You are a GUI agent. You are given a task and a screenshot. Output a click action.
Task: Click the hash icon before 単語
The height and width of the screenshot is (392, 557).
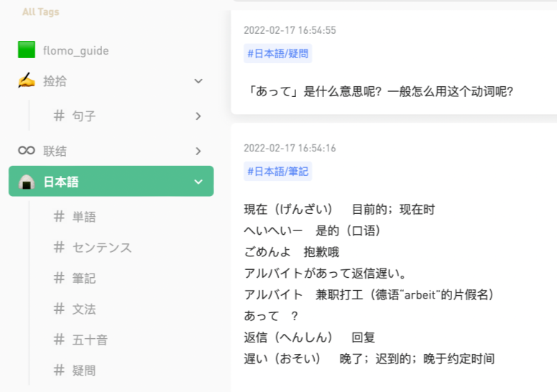click(59, 216)
